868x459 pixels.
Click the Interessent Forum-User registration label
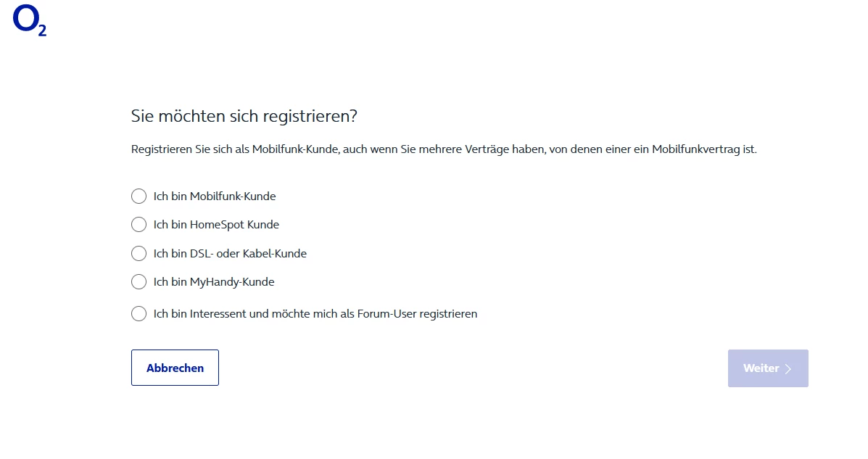tap(315, 314)
